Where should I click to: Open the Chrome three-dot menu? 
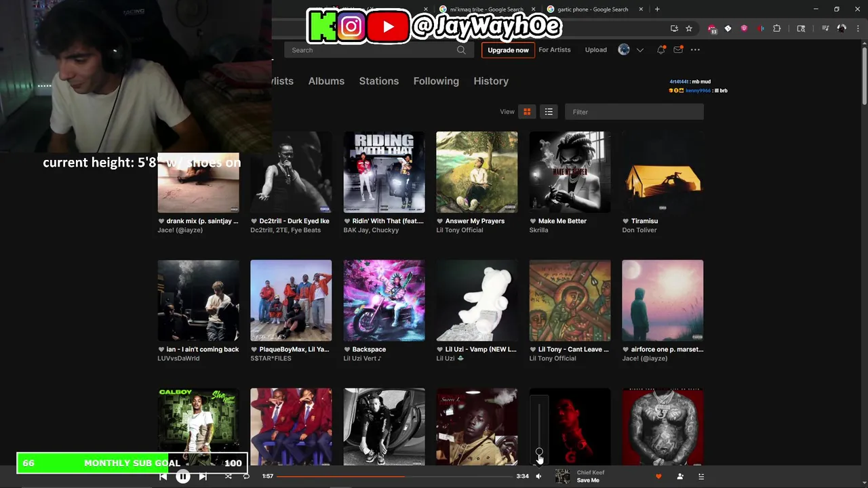(x=856, y=28)
